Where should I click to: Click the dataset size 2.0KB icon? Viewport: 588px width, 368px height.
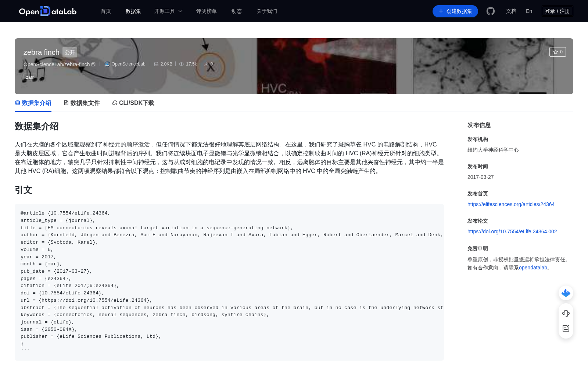156,64
